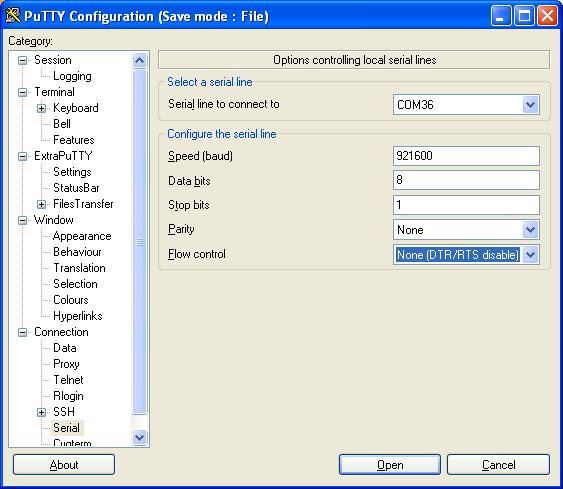Viewport: 563px width, 489px height.
Task: Close the PuTTY Configuration window
Action: [547, 16]
